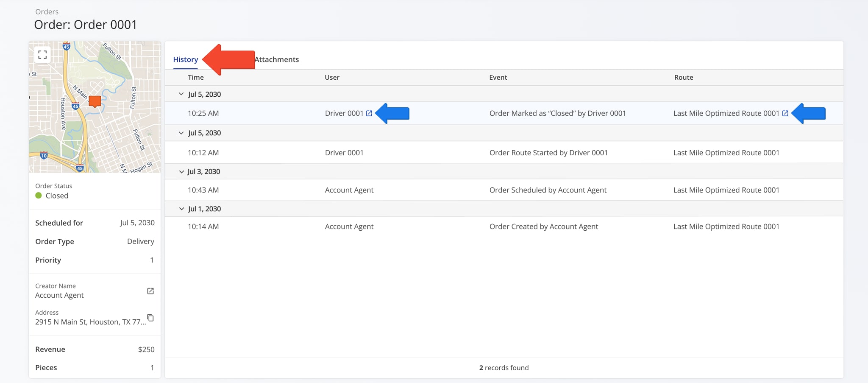Sort by the Route column header
Viewport: 868px width, 383px height.
(x=684, y=77)
